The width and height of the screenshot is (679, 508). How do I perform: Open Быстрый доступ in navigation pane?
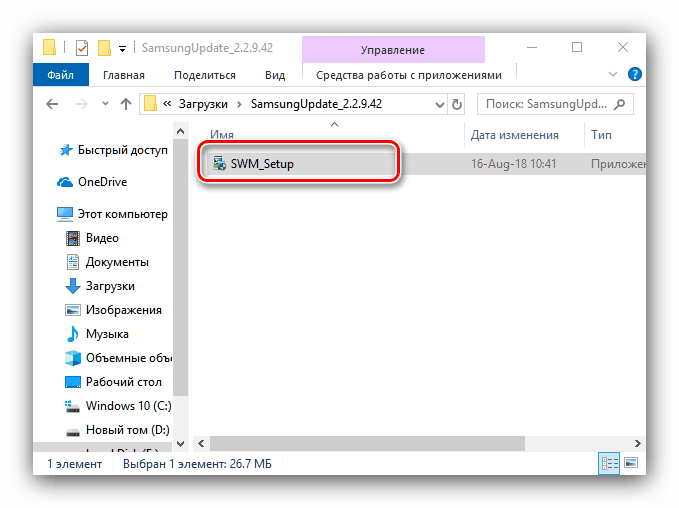[x=123, y=150]
